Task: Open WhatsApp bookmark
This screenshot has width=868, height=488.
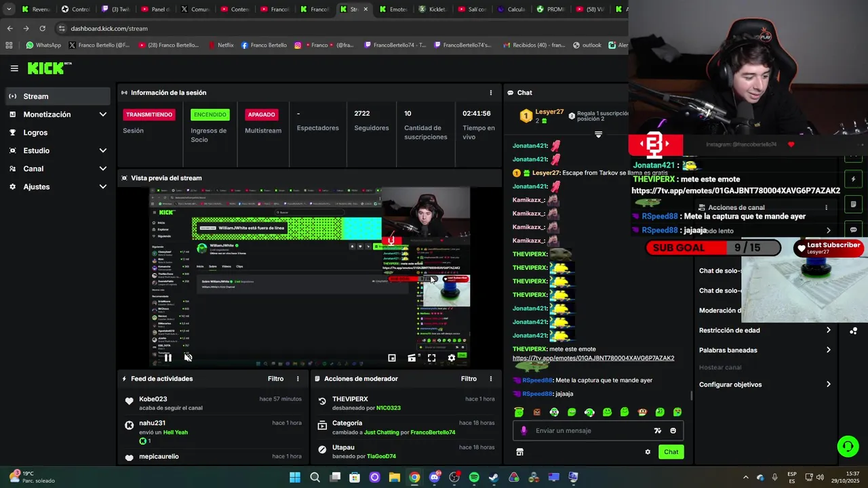Action: tap(43, 45)
